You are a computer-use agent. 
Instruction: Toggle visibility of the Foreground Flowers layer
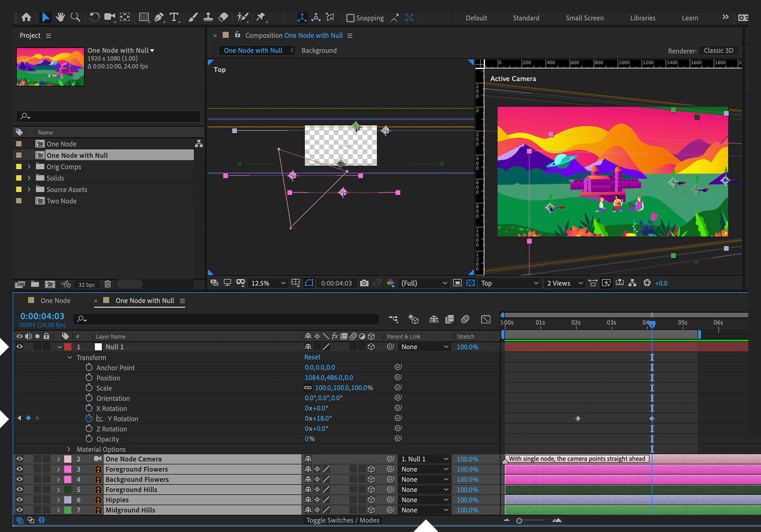19,469
